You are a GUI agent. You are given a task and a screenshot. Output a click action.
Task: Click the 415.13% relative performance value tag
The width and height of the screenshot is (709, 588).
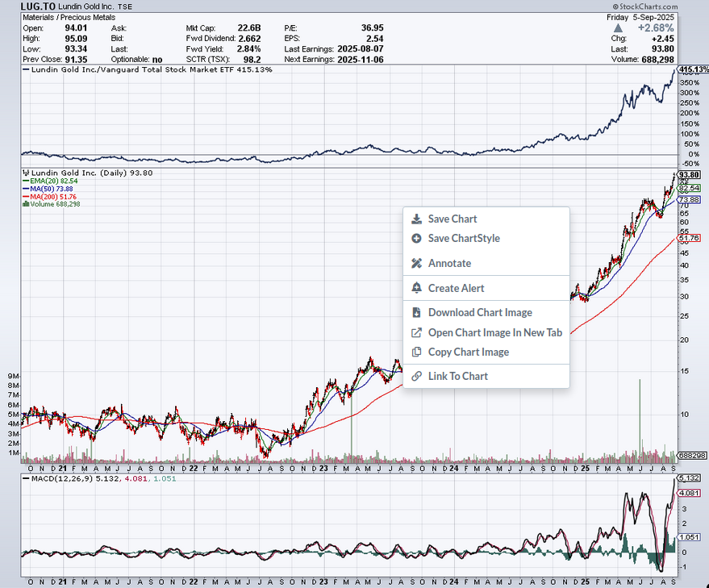(694, 70)
